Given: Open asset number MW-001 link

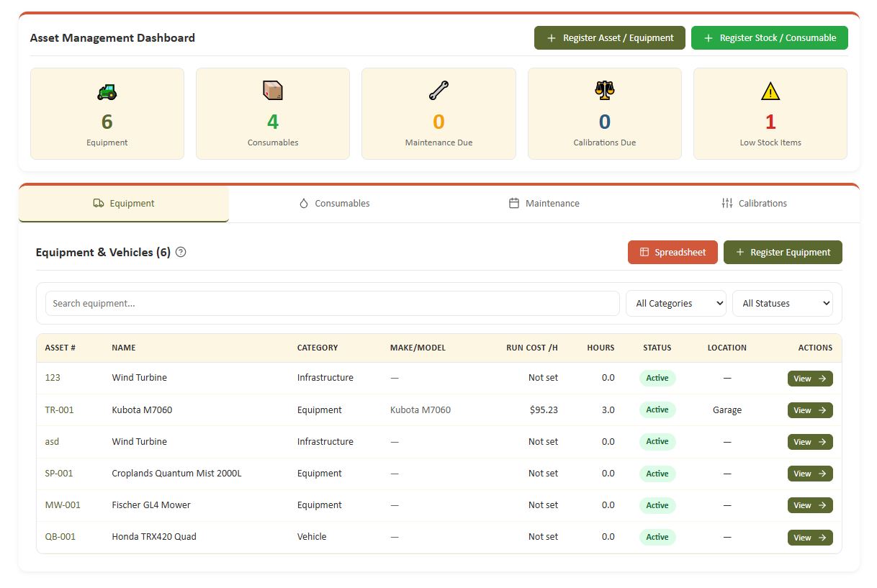Looking at the screenshot, I should coord(63,505).
